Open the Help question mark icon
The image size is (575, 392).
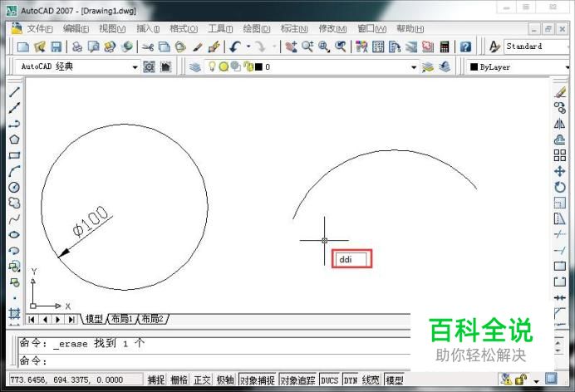(465, 47)
